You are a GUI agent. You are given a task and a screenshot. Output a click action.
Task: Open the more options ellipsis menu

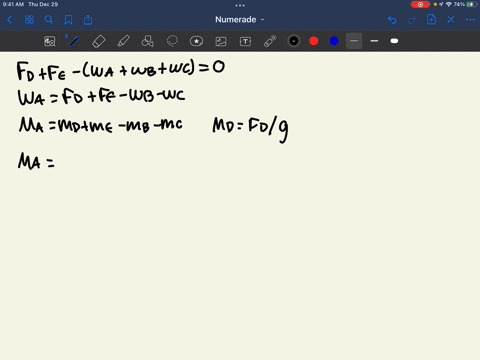tap(470, 20)
